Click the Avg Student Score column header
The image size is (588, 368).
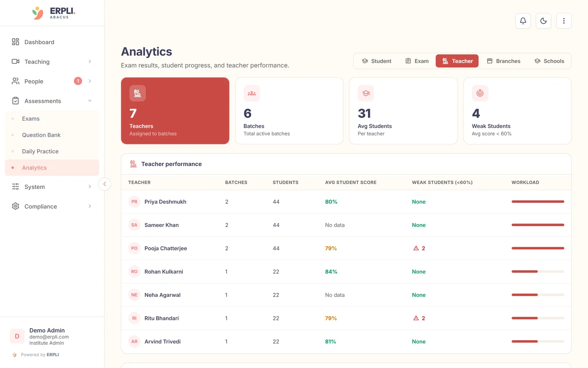coord(351,182)
